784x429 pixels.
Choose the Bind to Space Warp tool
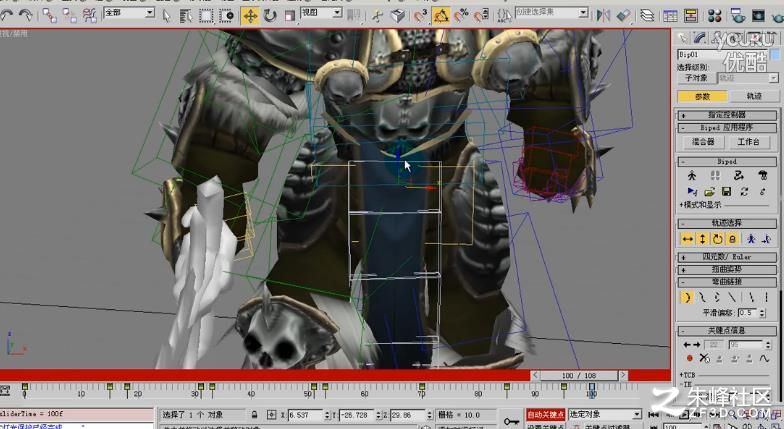tap(90, 16)
